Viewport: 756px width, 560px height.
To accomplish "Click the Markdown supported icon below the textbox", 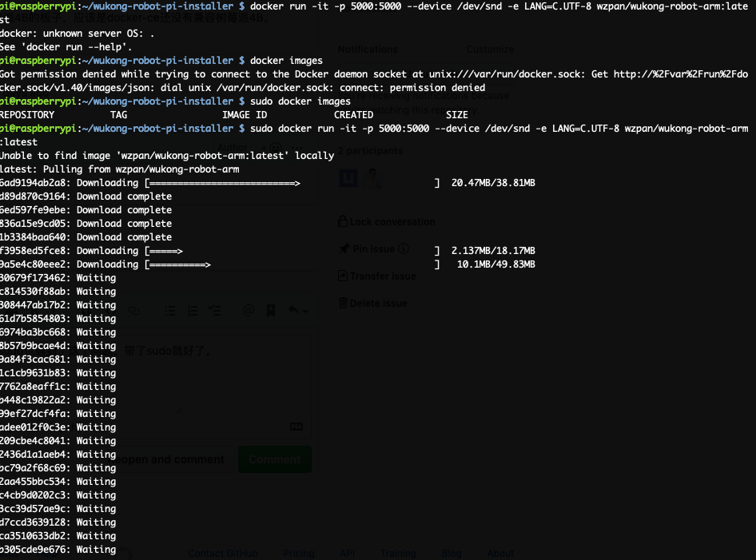I will (296, 427).
